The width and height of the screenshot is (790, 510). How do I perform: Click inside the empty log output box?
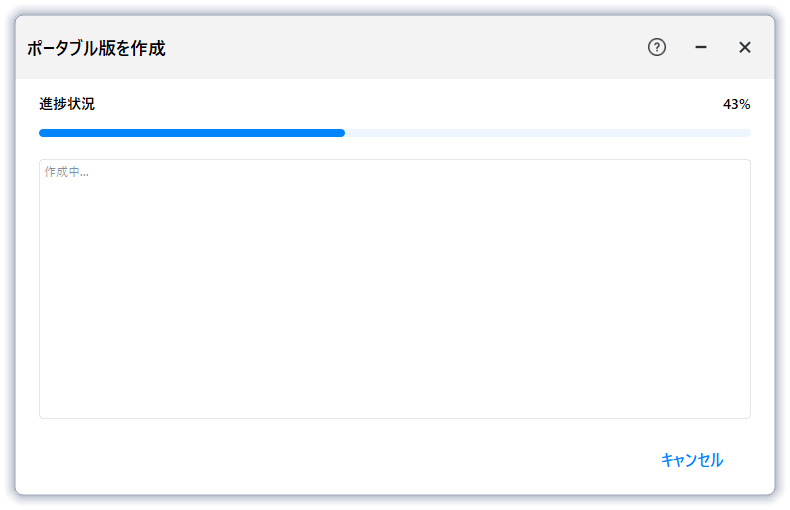click(394, 300)
